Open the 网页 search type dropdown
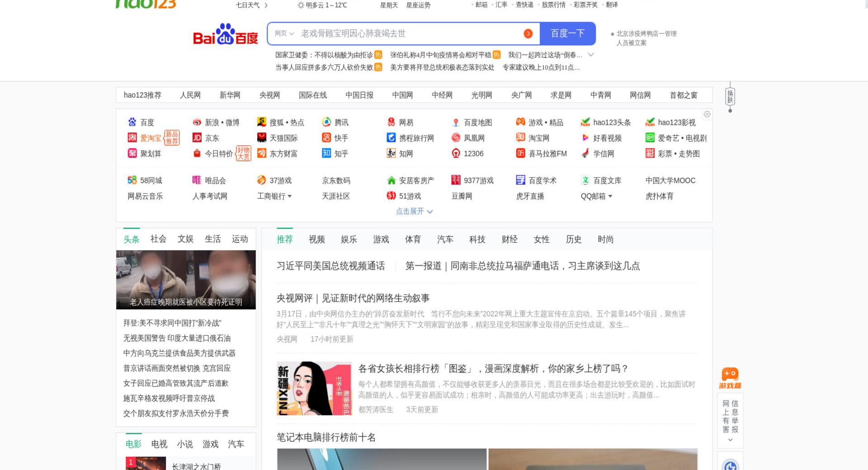 (x=284, y=33)
